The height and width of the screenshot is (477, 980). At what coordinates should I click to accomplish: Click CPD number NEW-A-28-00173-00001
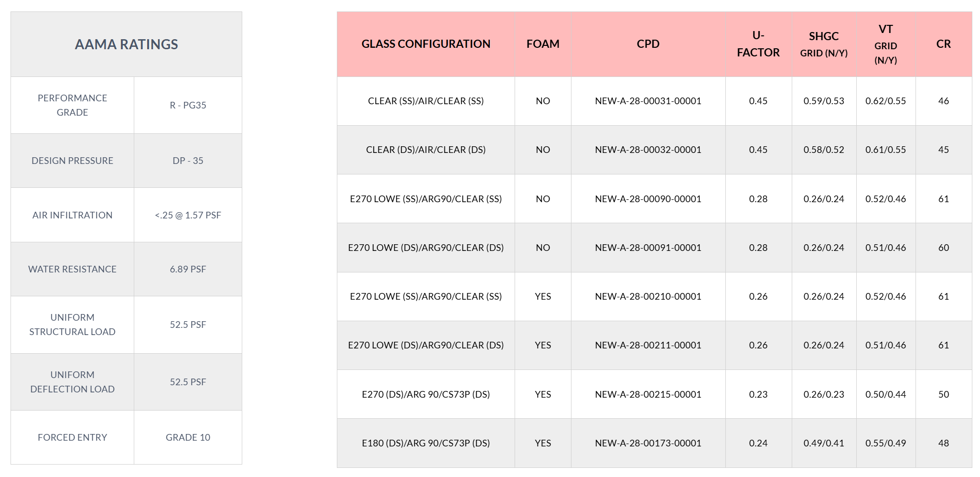(648, 443)
